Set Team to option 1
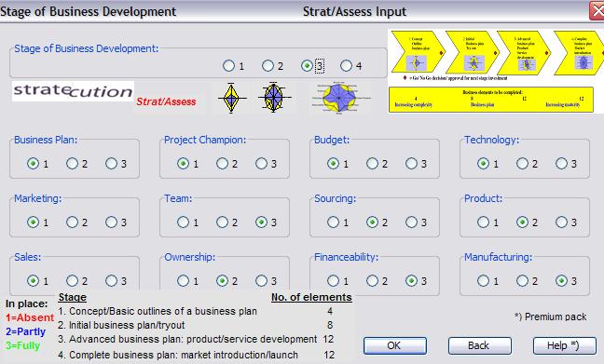This screenshot has height=364, width=604. pyautogui.click(x=183, y=222)
